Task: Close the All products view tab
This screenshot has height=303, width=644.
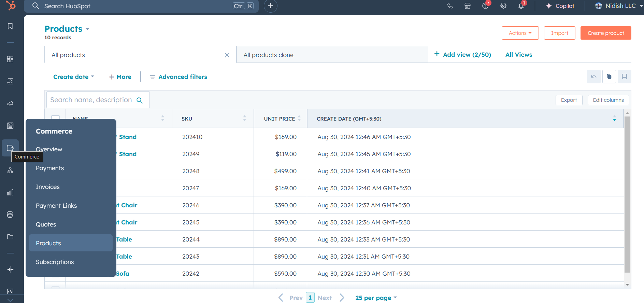Action: 227,55
